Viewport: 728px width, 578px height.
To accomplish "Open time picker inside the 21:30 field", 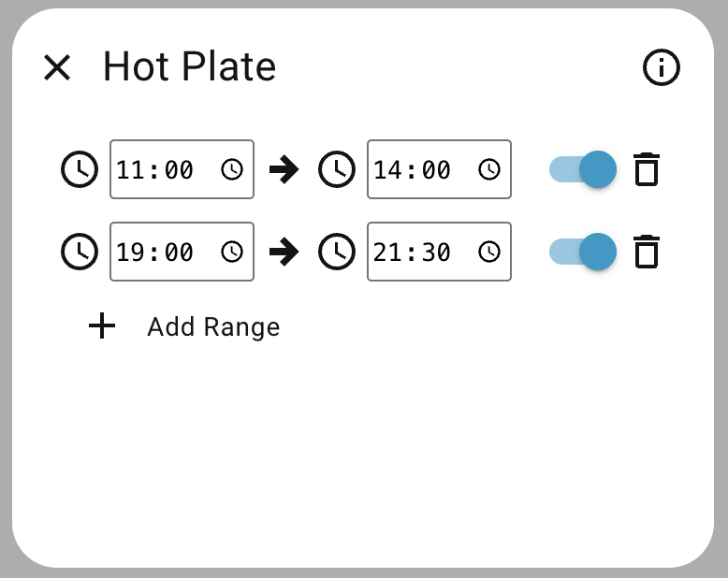I will (x=489, y=252).
